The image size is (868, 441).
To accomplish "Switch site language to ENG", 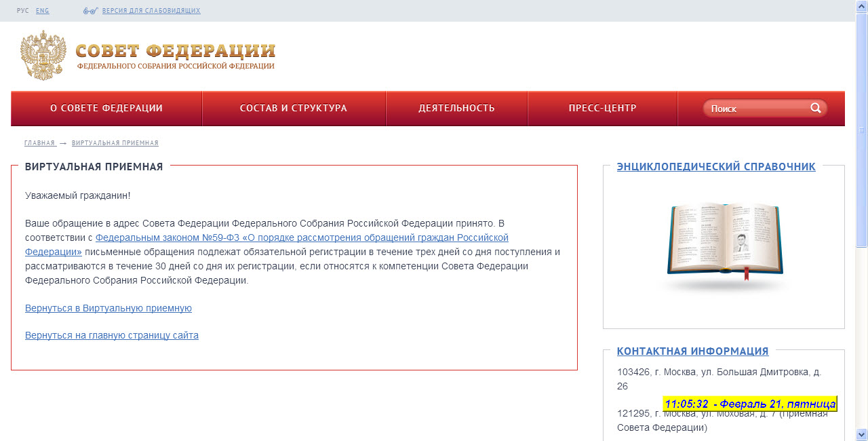I will pyautogui.click(x=43, y=11).
